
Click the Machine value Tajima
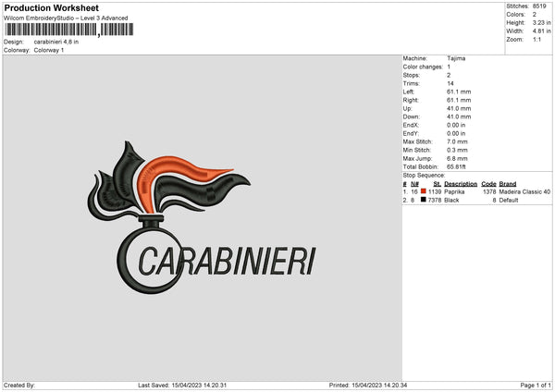tap(456, 58)
